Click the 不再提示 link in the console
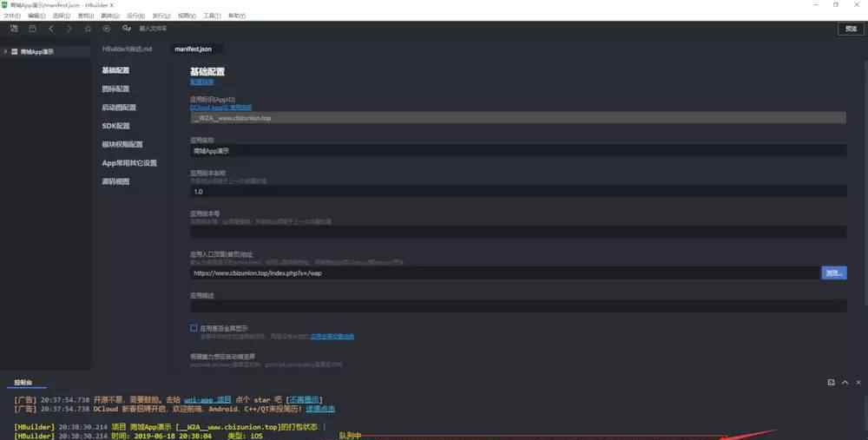Image resolution: width=868 pixels, height=440 pixels. pos(305,399)
